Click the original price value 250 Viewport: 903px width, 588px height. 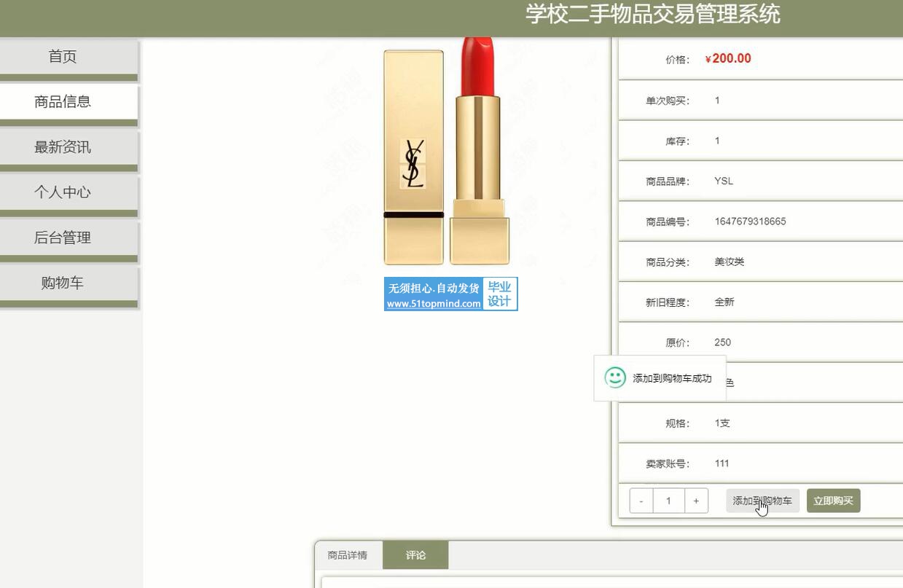[722, 342]
